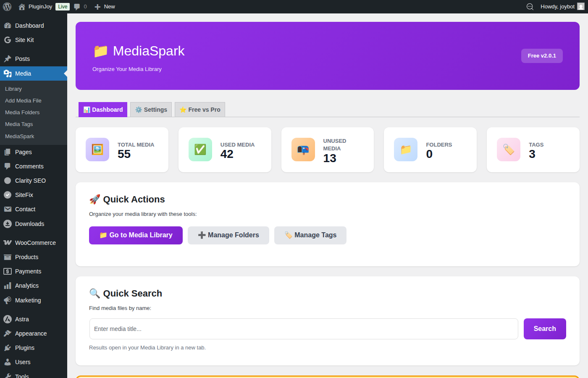Click the Downloads sidebar icon
The image size is (588, 378).
pos(8,223)
